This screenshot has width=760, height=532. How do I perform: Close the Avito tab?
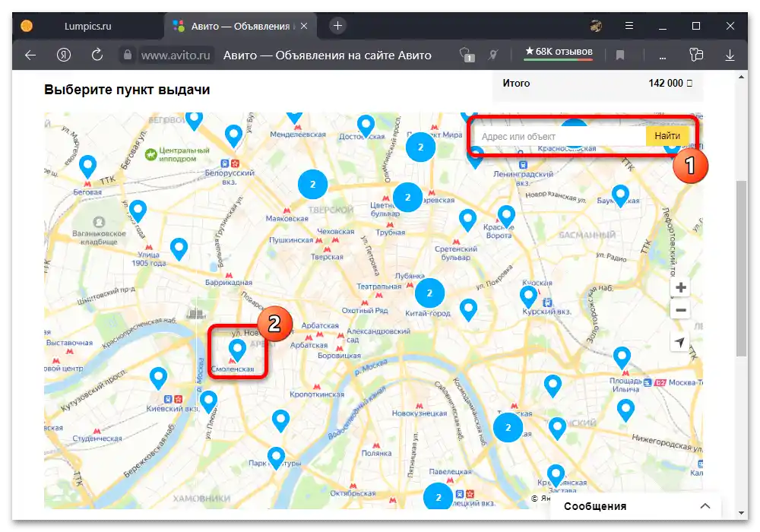(304, 26)
